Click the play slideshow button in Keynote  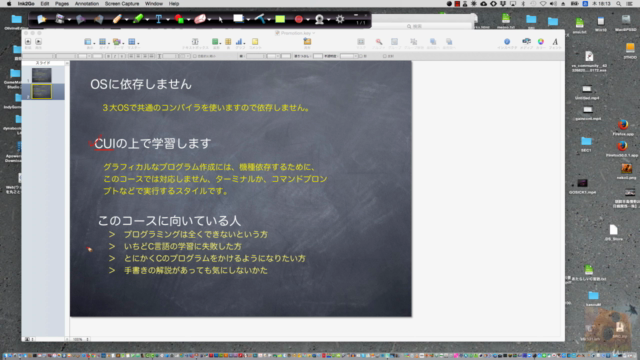click(38, 42)
